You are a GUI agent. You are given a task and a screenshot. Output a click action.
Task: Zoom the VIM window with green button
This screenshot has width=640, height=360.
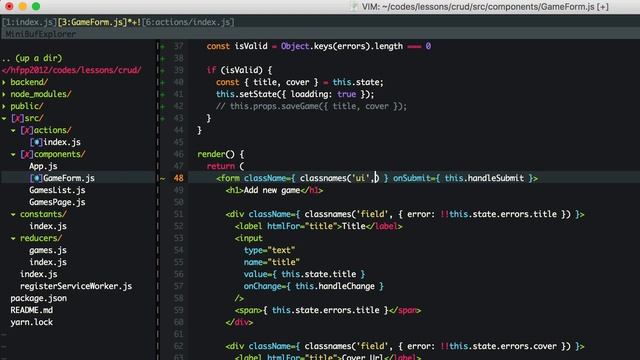point(36,7)
